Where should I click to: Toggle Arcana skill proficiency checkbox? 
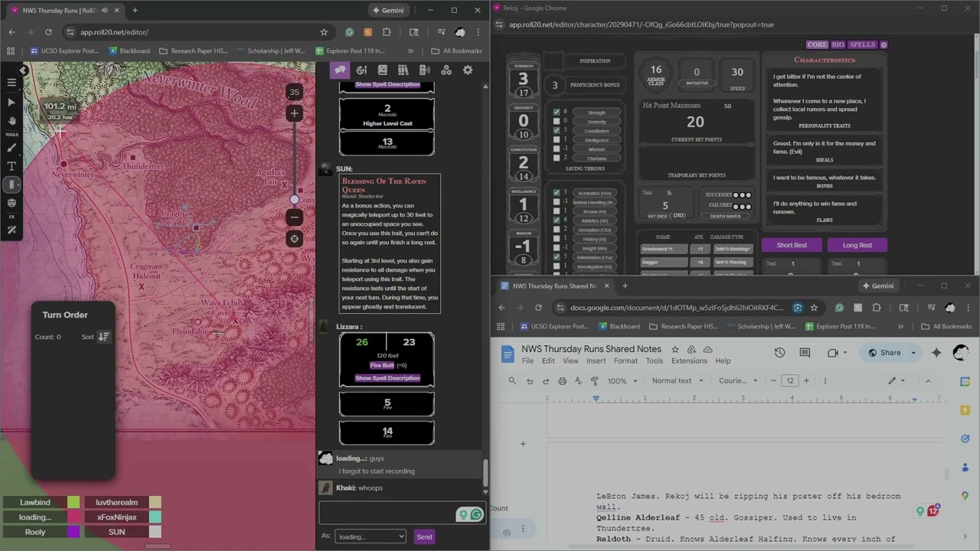(x=556, y=211)
